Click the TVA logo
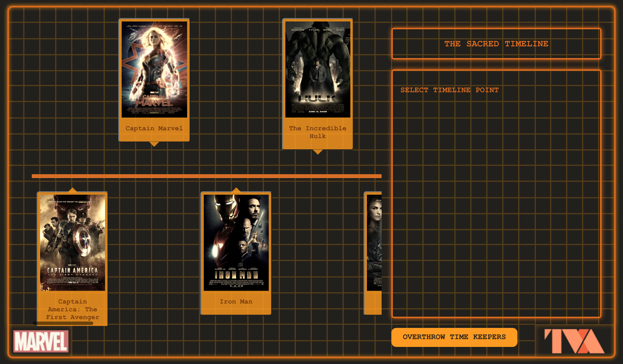Image resolution: width=623 pixels, height=364 pixels. click(x=574, y=341)
